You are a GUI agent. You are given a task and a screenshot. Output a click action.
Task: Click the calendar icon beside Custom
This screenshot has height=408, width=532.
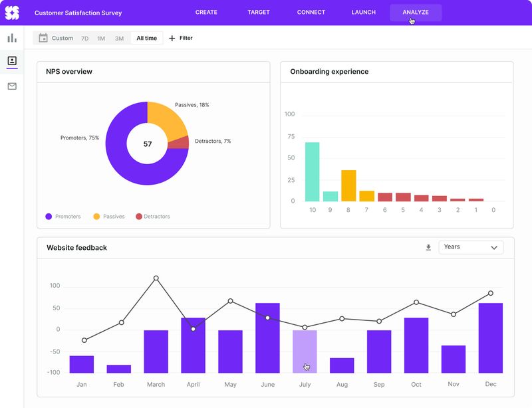click(43, 38)
